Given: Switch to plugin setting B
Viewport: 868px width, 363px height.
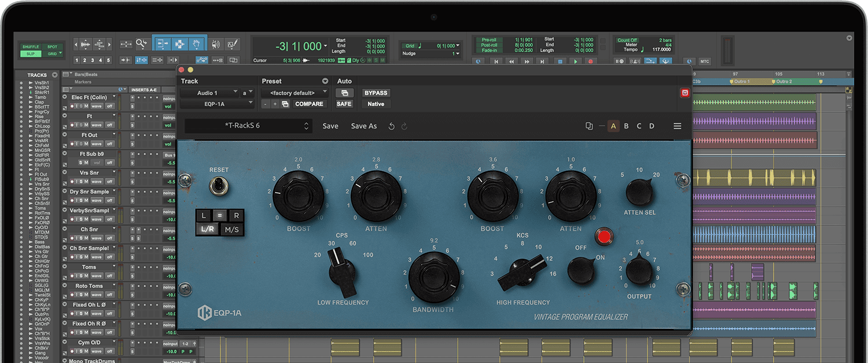Looking at the screenshot, I should click(627, 126).
